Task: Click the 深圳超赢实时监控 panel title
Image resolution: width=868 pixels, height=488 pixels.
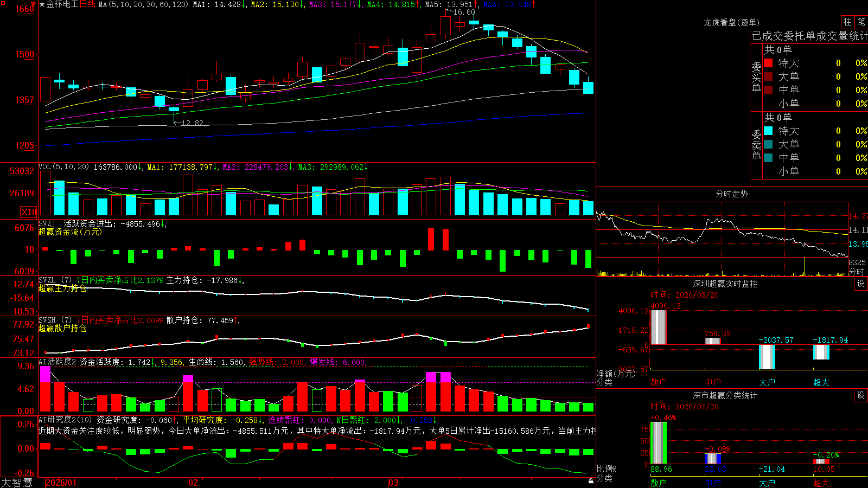Action: (x=725, y=284)
